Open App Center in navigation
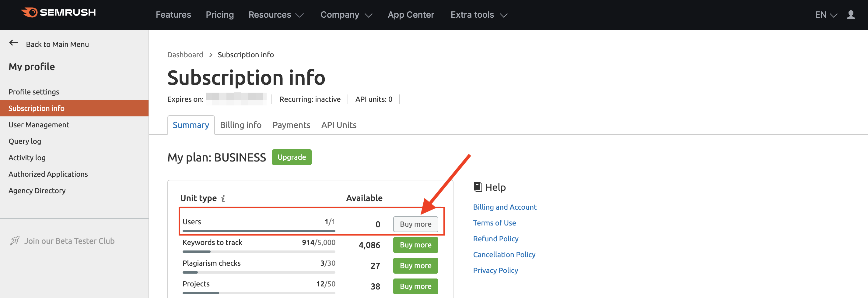 (411, 15)
